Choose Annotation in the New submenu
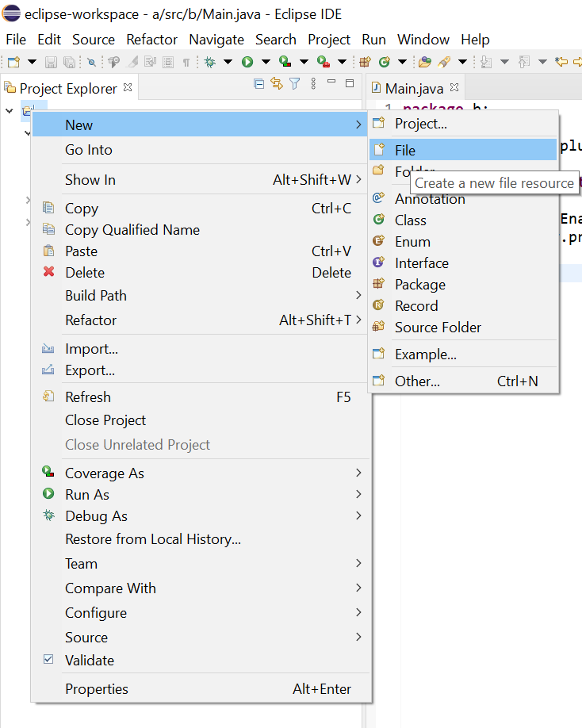 point(463,199)
